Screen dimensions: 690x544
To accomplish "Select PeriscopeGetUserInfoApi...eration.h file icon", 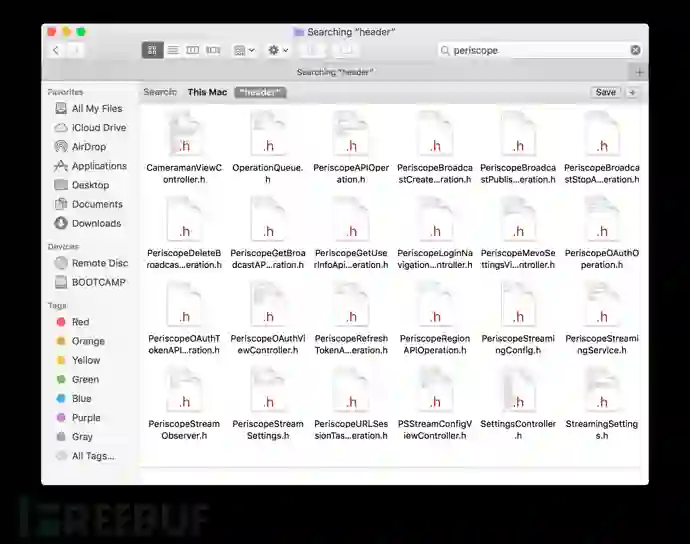I will [351, 219].
